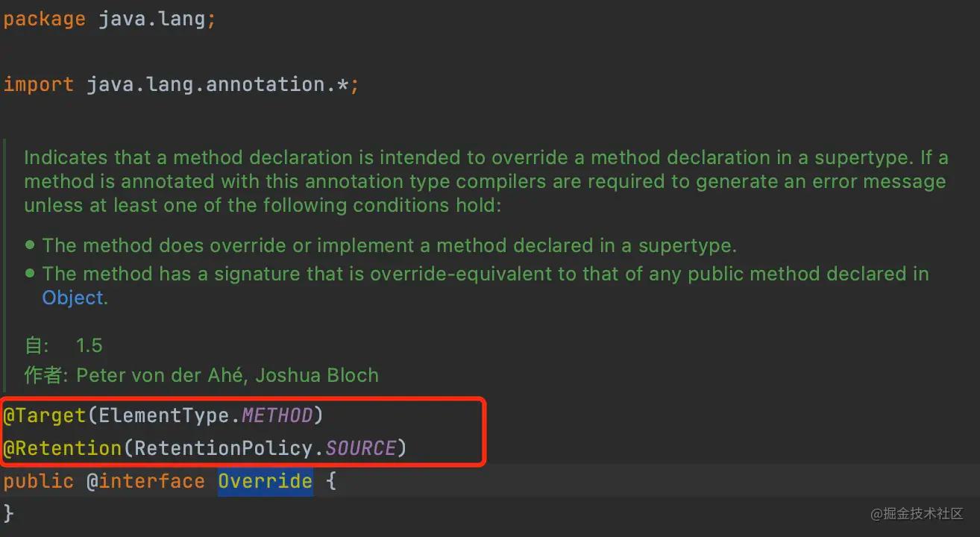The height and width of the screenshot is (537, 980).
Task: Click the public keyword
Action: (38, 481)
